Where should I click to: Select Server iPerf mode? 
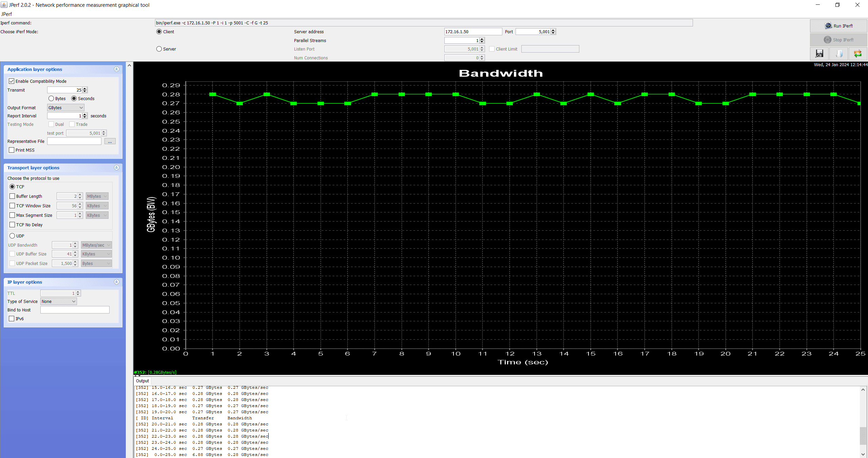(159, 49)
